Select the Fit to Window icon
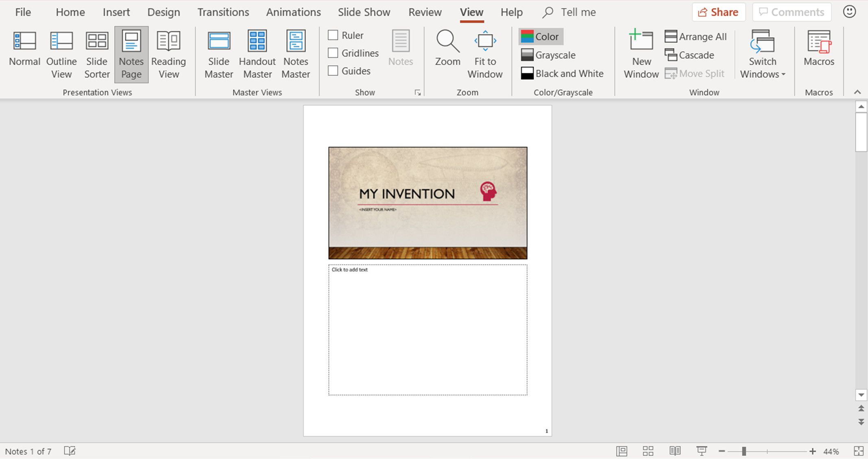Image resolution: width=868 pixels, height=459 pixels. point(484,53)
